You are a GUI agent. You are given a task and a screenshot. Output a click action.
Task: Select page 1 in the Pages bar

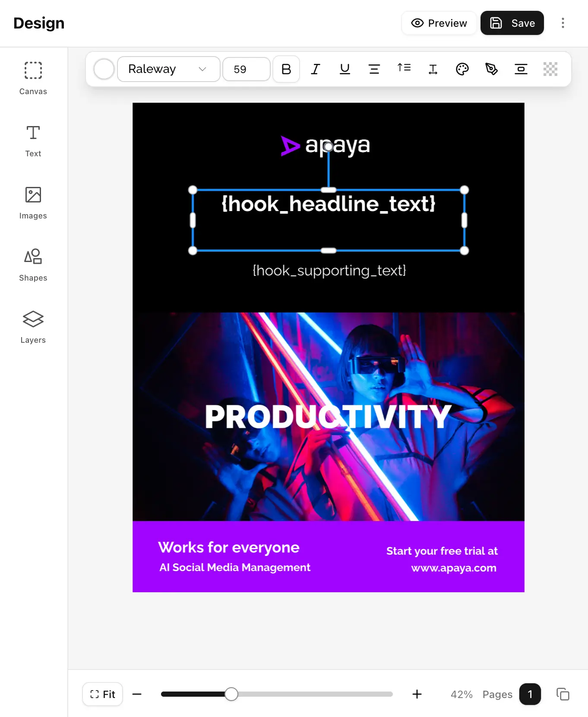click(530, 694)
